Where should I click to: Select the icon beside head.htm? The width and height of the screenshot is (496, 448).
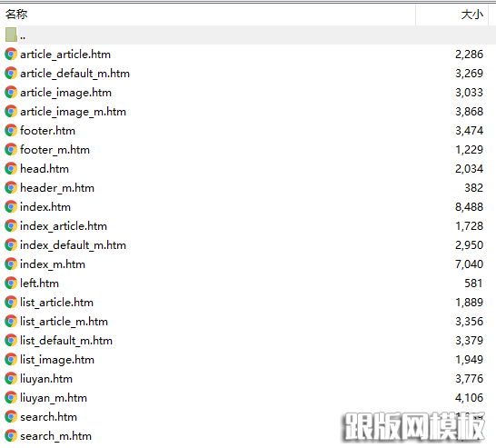tap(11, 169)
